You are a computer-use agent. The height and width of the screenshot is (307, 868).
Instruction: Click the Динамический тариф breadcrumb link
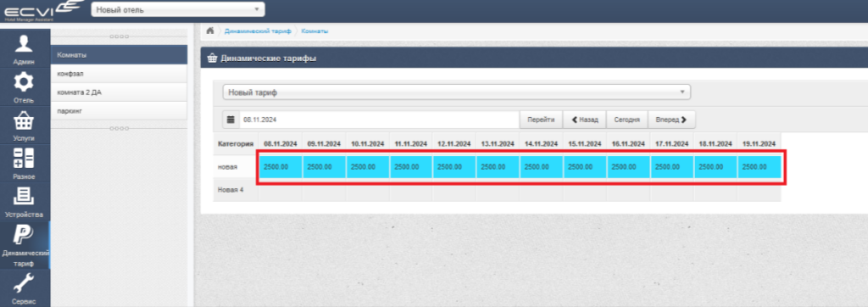(258, 31)
